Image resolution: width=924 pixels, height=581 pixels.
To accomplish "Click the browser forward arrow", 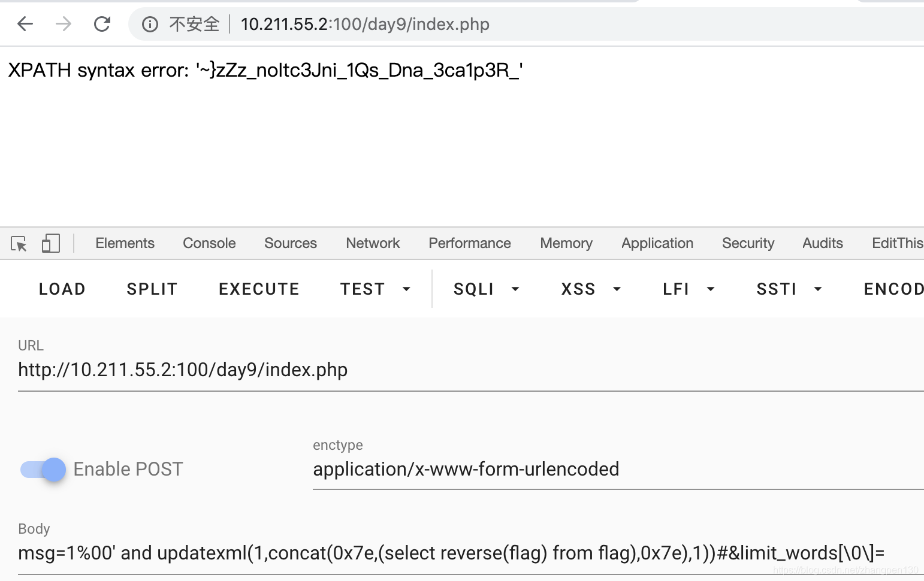I will (x=64, y=24).
